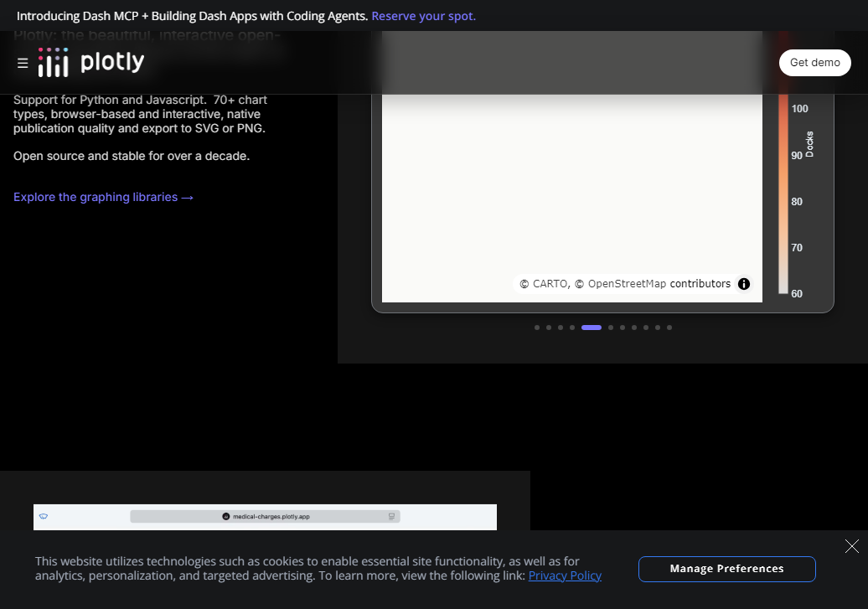Viewport: 868px width, 609px height.
Task: Go to the eighth carousel slide dot
Action: click(x=634, y=328)
